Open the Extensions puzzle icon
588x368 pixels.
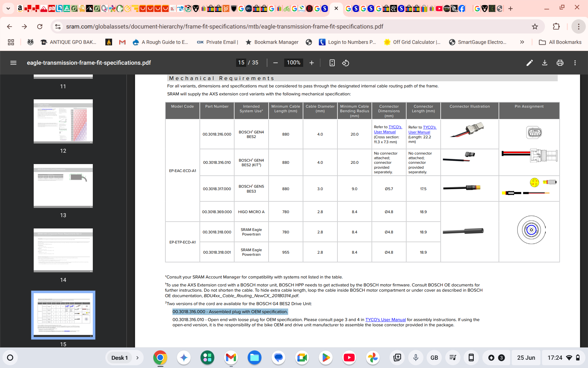556,27
